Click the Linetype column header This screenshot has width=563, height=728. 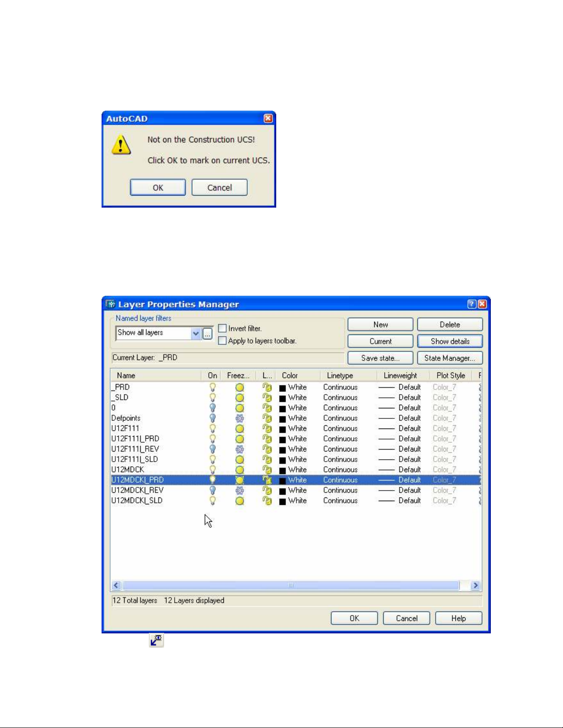(340, 376)
